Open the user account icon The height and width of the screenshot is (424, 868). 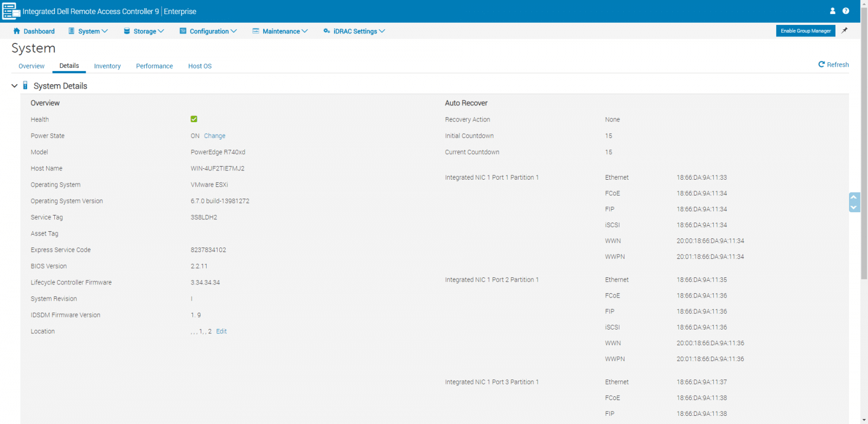(x=833, y=11)
